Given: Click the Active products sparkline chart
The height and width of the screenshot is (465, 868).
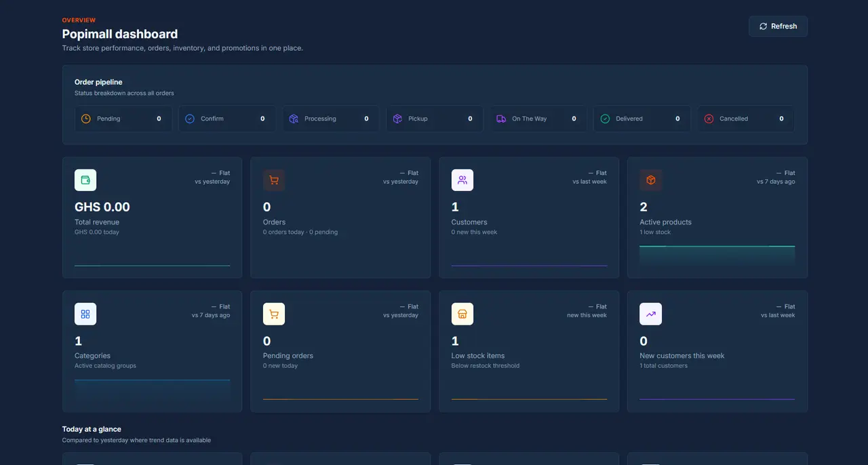Looking at the screenshot, I should pyautogui.click(x=717, y=256).
